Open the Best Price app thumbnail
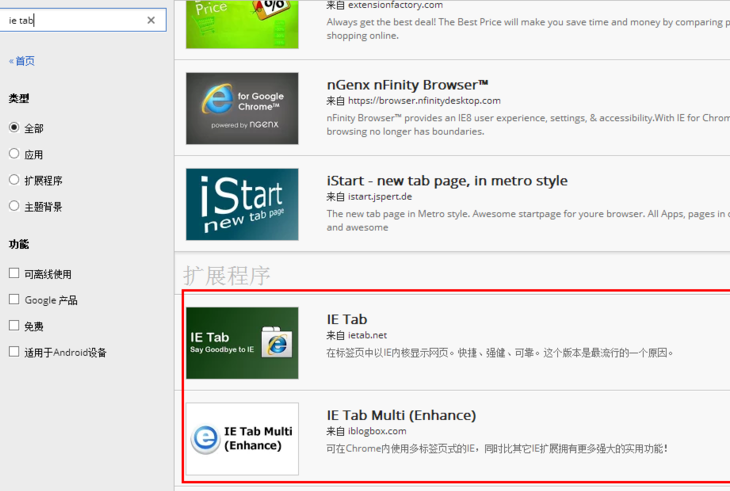This screenshot has height=491, width=730. 242,24
